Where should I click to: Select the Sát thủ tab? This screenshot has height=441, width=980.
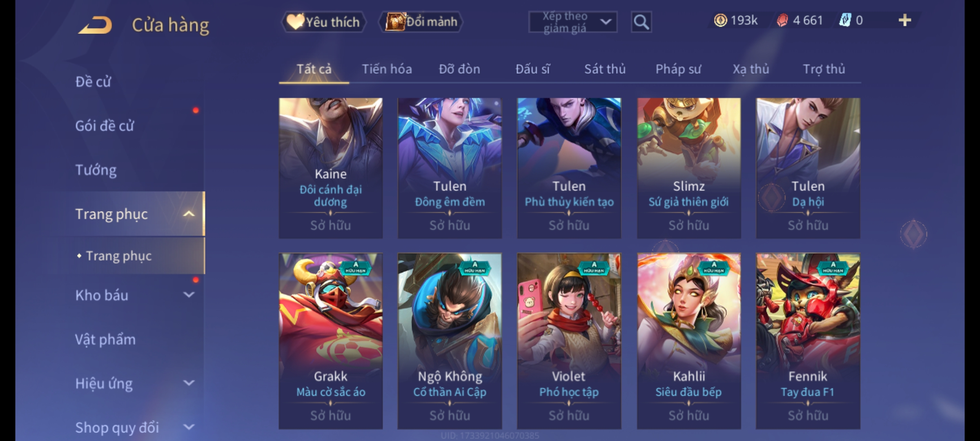[x=605, y=69]
